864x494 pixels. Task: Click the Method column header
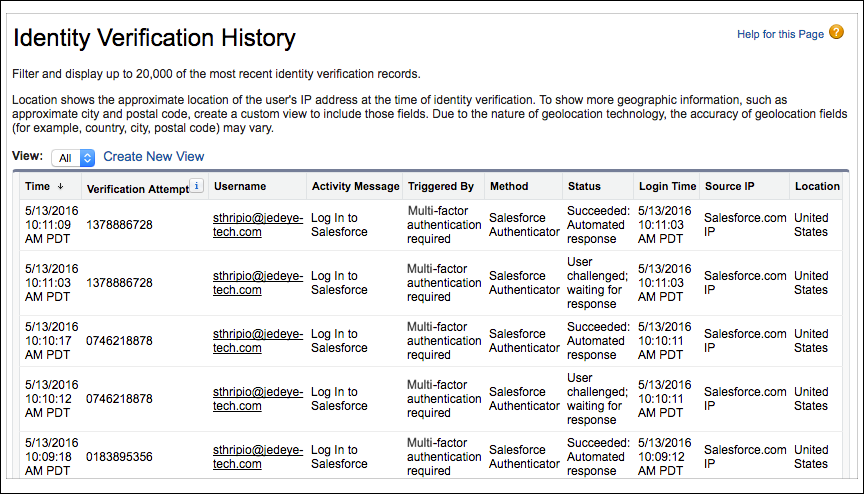point(509,186)
